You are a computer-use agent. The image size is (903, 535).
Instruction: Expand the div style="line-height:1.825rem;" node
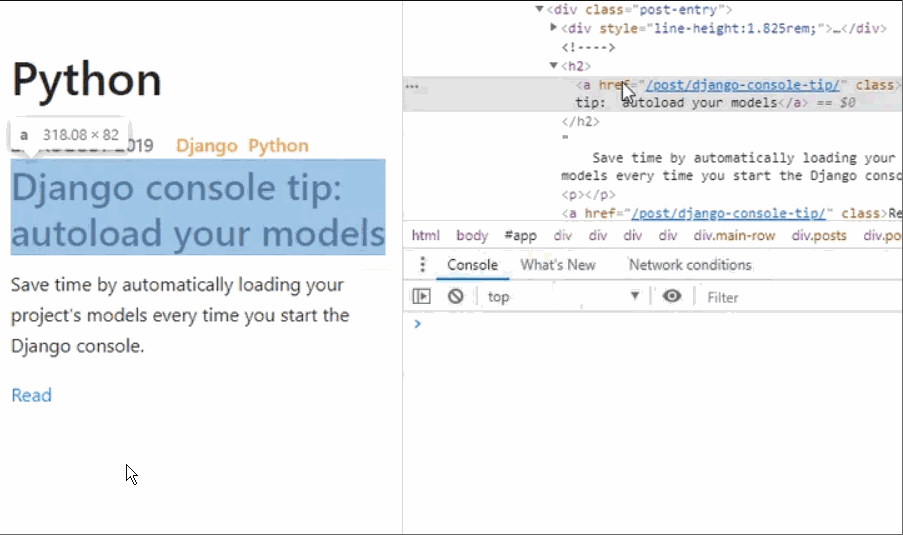pos(553,27)
